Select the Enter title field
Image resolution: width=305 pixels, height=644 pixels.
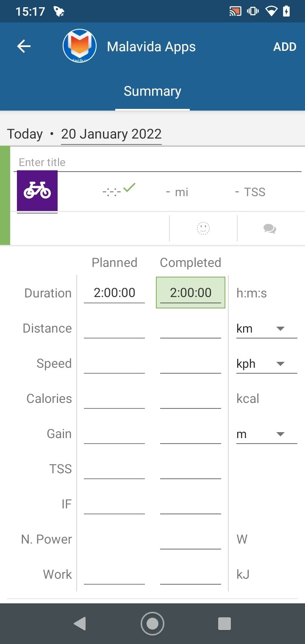click(158, 162)
